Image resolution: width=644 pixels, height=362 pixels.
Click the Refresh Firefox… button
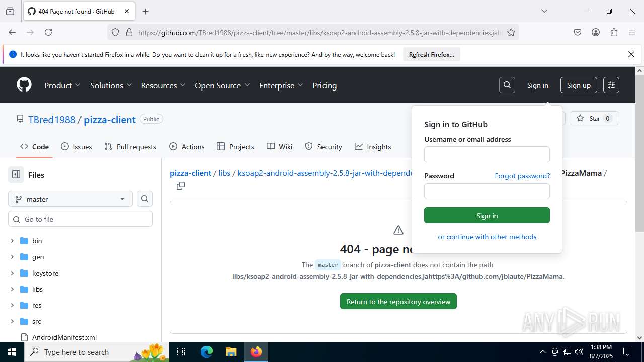(x=432, y=54)
